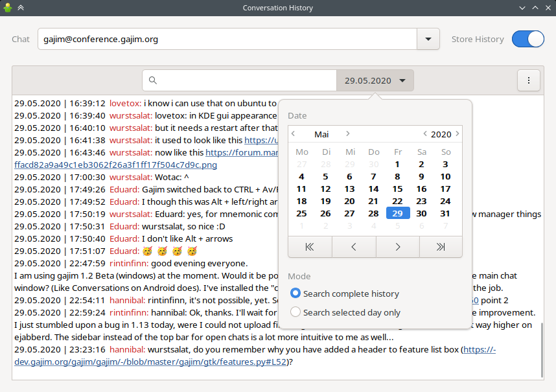Click the hannibal nickname at 23:23:16
This screenshot has height=392, width=556.
click(x=127, y=349)
